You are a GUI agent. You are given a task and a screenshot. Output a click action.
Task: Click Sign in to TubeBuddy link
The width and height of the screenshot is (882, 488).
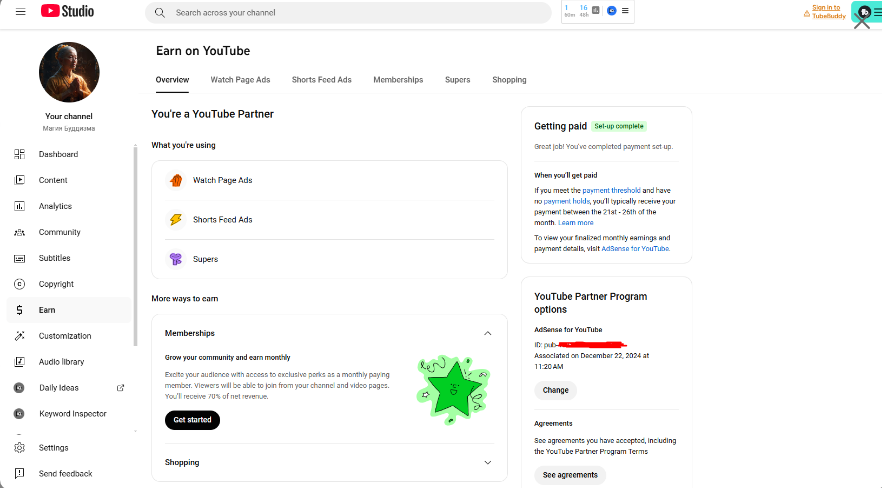829,12
